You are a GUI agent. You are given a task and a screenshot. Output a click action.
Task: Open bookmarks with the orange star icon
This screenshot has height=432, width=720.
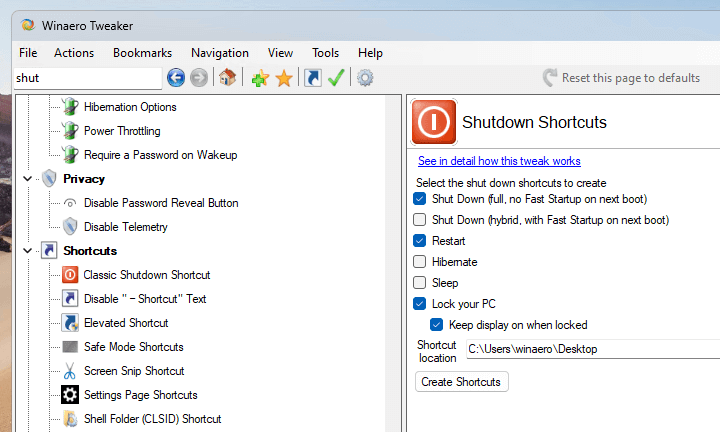pyautogui.click(x=284, y=78)
